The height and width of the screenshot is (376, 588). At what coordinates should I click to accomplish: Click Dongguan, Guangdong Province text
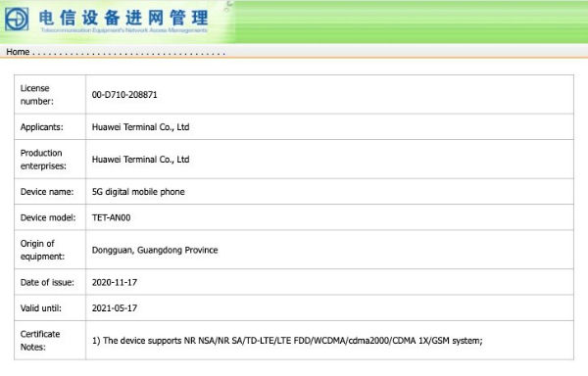(155, 250)
